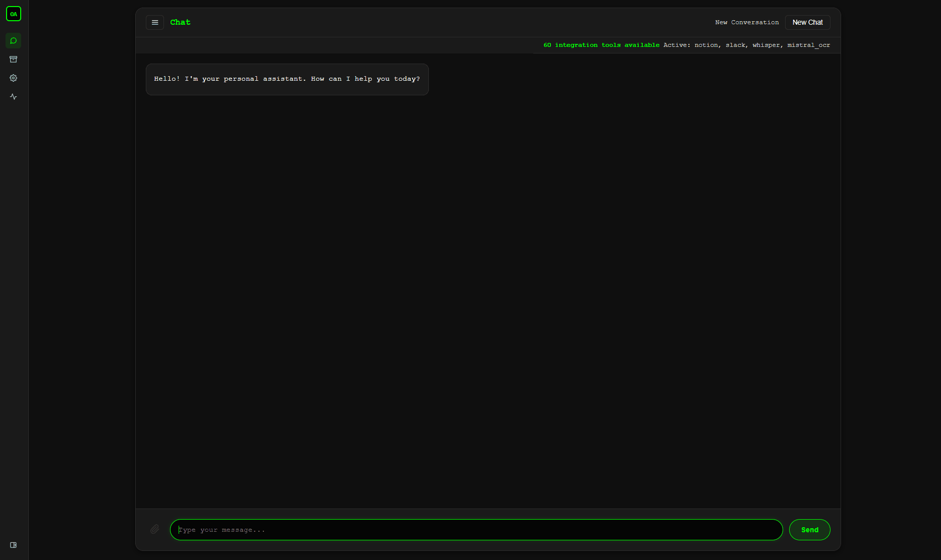The image size is (941, 560).
Task: Open the activity pulse icon in sidebar
Action: tap(14, 96)
